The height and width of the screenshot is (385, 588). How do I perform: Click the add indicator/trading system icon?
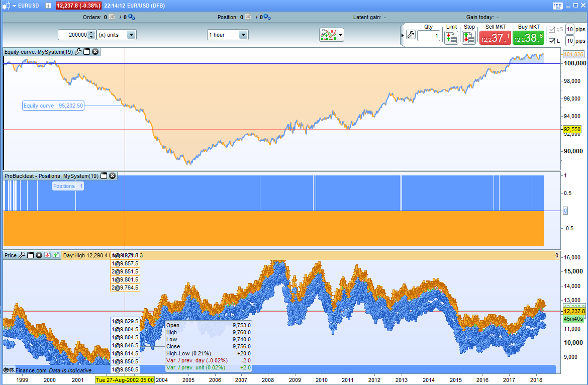point(328,35)
